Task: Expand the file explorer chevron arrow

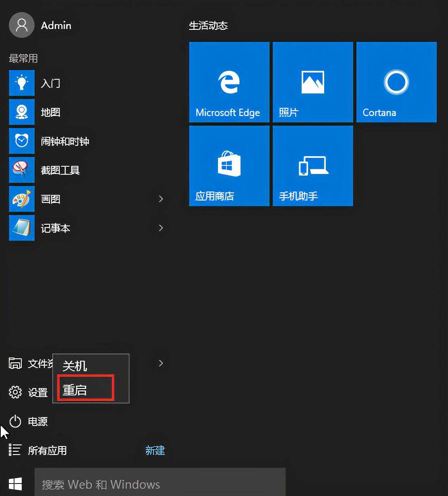Action: [161, 363]
